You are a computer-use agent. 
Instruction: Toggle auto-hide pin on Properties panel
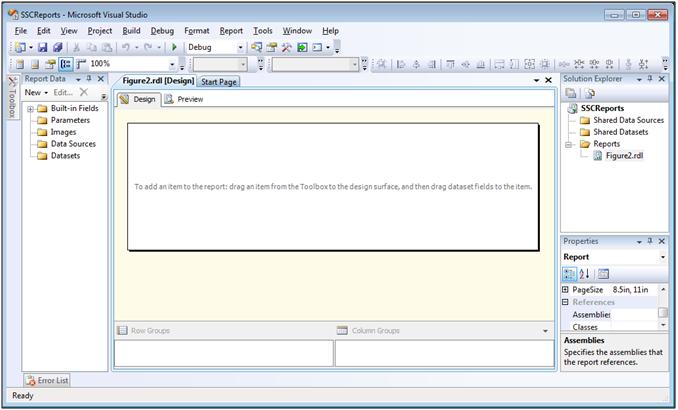pos(650,241)
